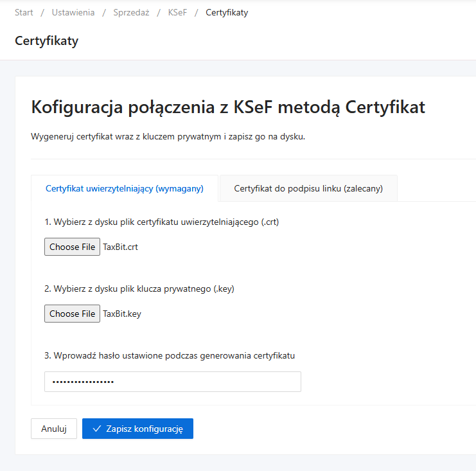
Task: Go to the Start breadcrumb
Action: [24, 13]
